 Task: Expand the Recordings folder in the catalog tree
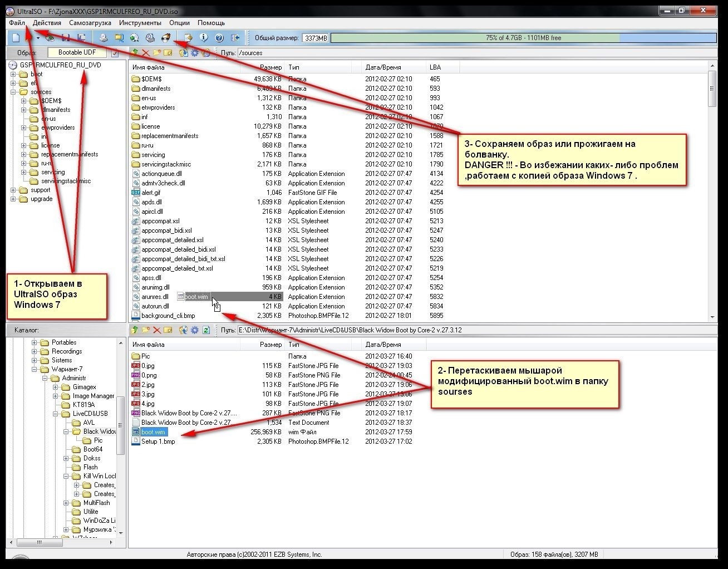click(35, 351)
